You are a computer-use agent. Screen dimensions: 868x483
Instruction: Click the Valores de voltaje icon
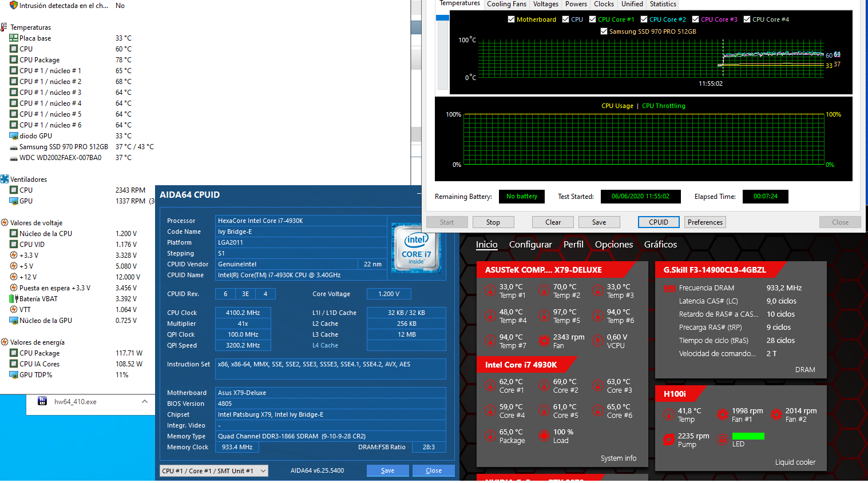pyautogui.click(x=5, y=222)
